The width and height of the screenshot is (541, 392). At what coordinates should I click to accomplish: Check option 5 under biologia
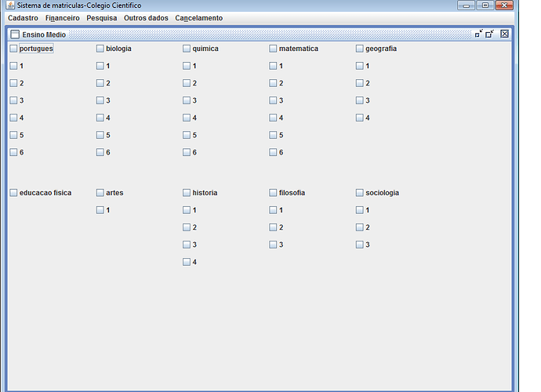[103, 135]
